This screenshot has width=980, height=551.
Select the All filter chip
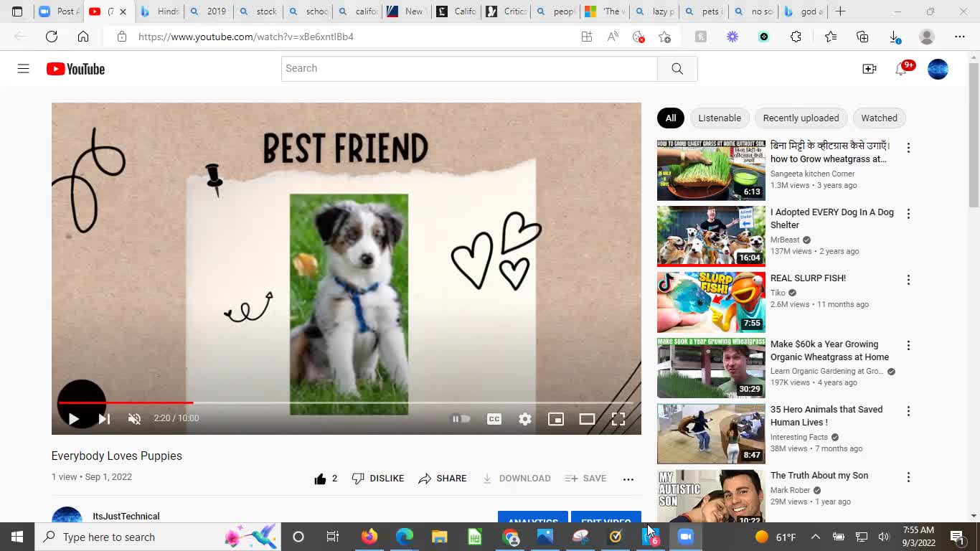pos(670,118)
